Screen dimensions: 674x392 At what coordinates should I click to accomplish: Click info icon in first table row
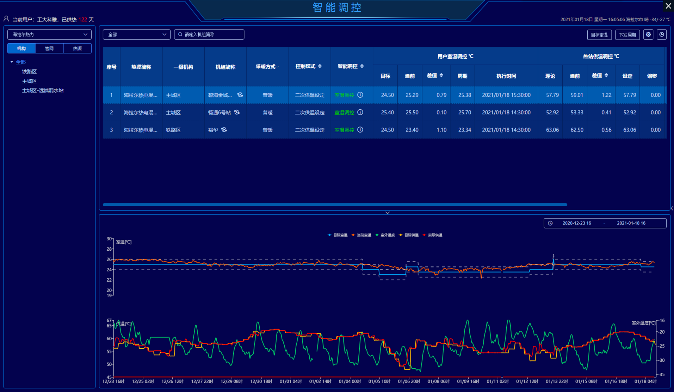coord(360,95)
